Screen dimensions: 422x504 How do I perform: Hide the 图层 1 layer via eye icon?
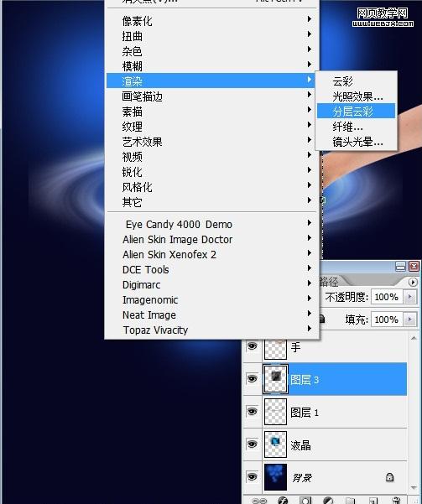[x=253, y=412]
